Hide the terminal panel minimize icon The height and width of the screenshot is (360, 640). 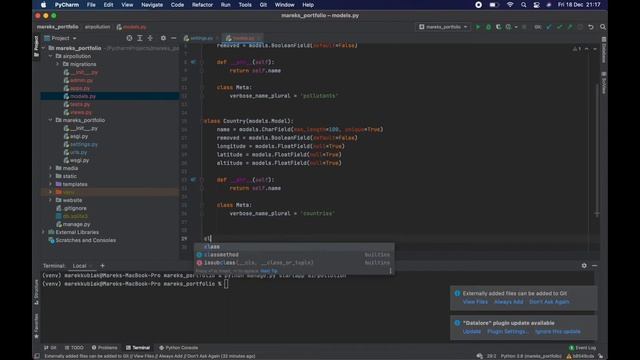point(594,265)
